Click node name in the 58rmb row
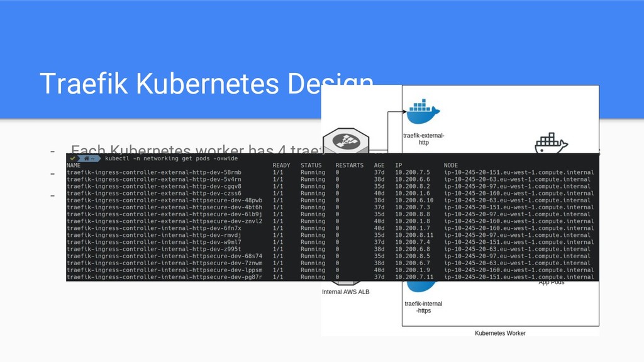The width and height of the screenshot is (644, 362). 519,172
